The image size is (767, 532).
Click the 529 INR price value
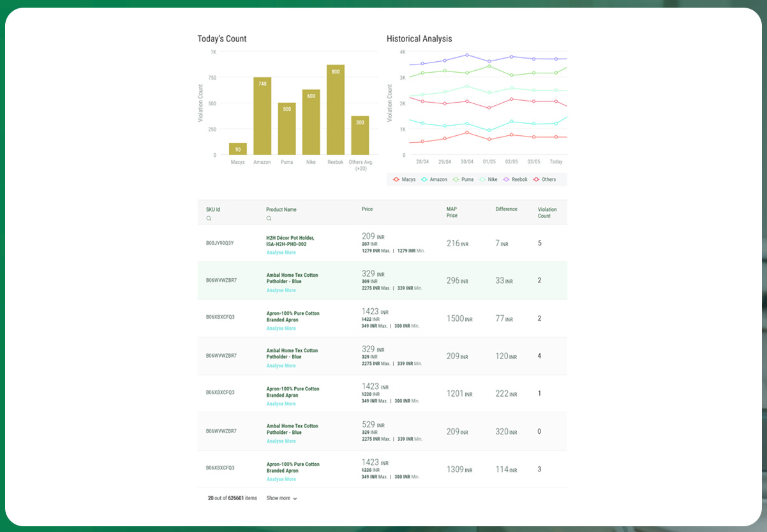[373, 424]
